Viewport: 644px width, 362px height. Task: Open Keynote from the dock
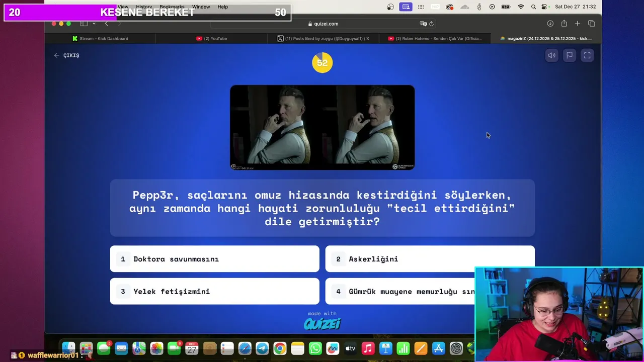tap(386, 348)
